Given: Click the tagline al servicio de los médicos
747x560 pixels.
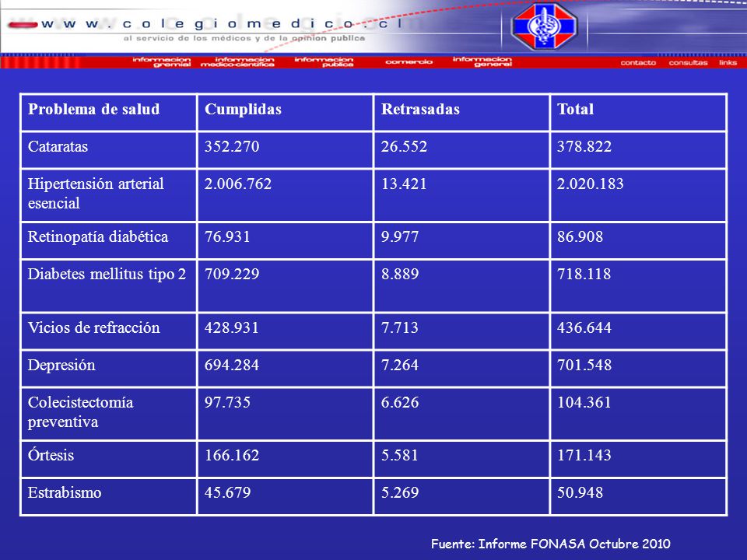Looking at the screenshot, I should (x=244, y=38).
